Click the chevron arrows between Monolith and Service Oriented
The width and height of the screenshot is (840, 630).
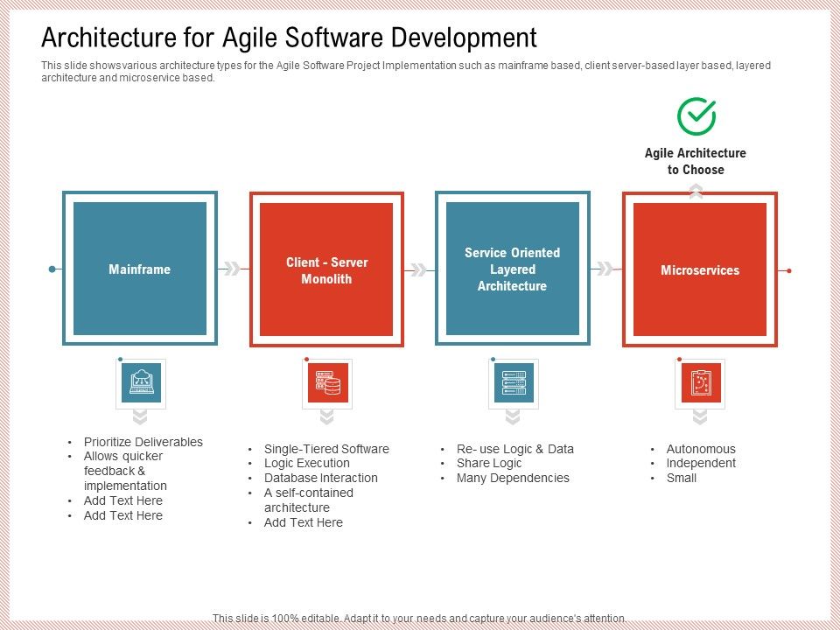click(418, 269)
